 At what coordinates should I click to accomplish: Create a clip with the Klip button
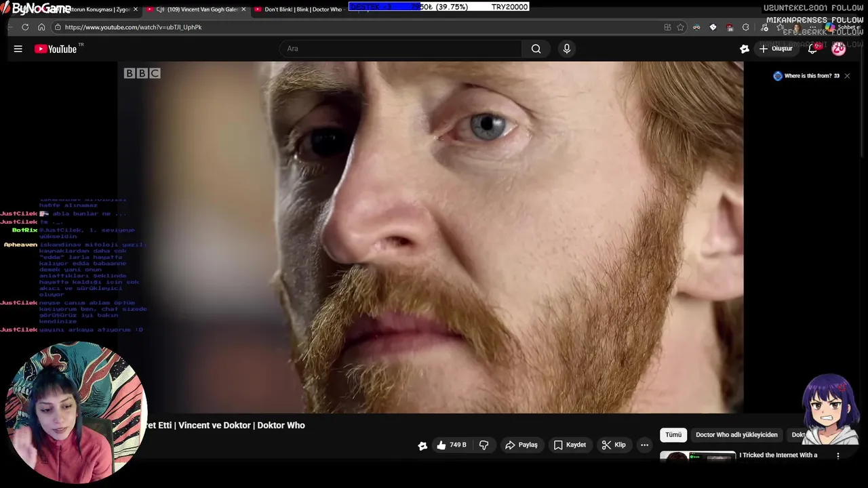click(613, 445)
